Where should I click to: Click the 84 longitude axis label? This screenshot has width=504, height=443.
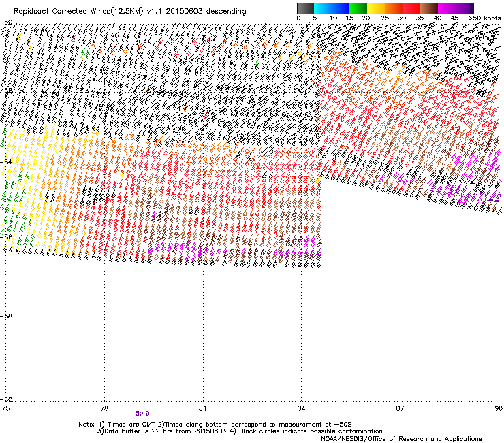tap(301, 408)
